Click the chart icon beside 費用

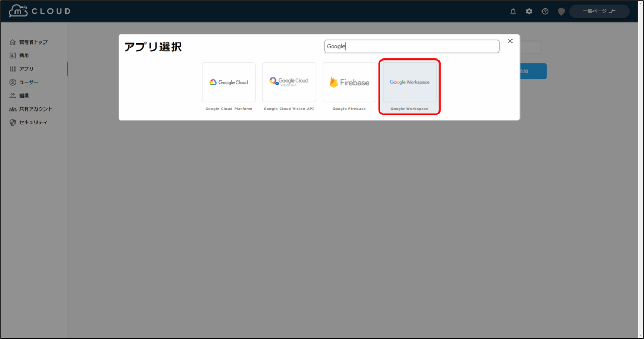13,55
